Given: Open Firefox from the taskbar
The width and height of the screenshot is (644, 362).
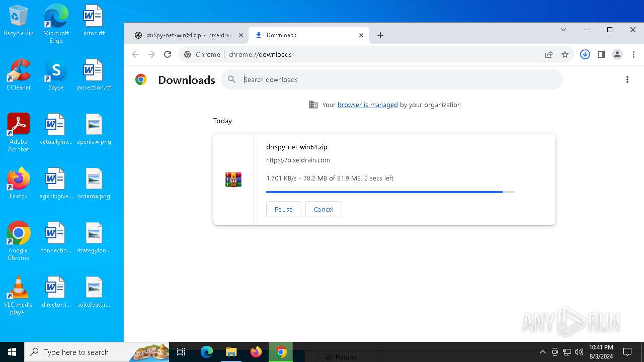Looking at the screenshot, I should (x=256, y=352).
